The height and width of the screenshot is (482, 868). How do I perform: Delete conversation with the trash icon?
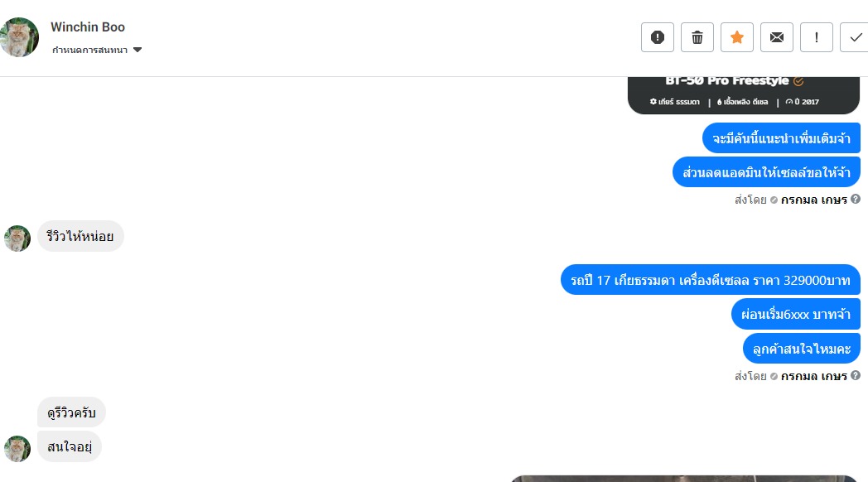point(697,37)
